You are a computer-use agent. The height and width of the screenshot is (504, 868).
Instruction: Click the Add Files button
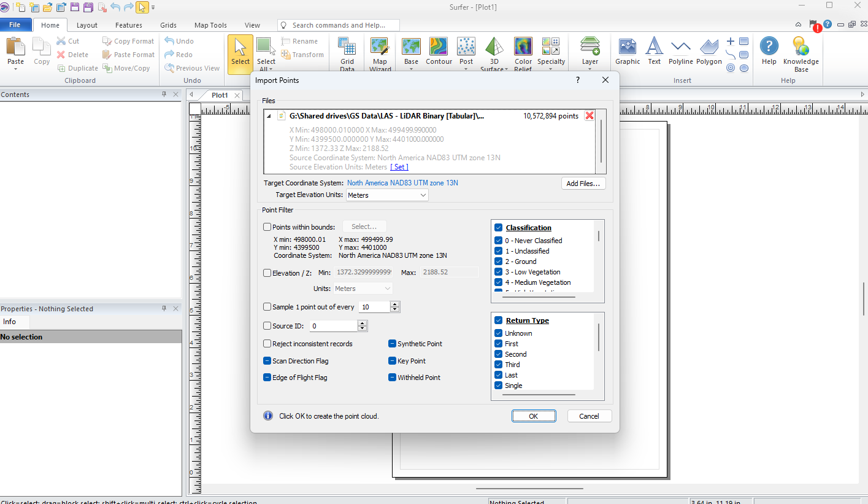pos(583,183)
